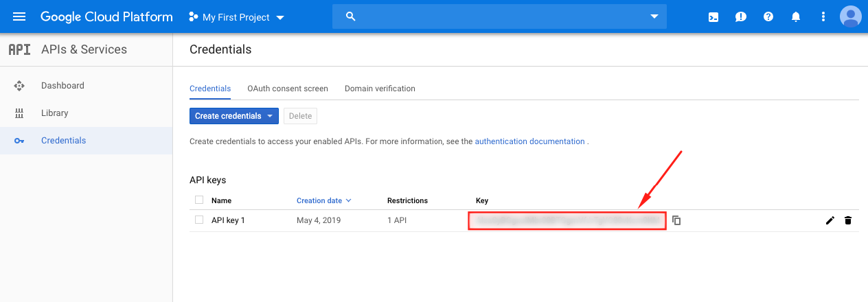Switch to the Credentials tab

tap(210, 89)
